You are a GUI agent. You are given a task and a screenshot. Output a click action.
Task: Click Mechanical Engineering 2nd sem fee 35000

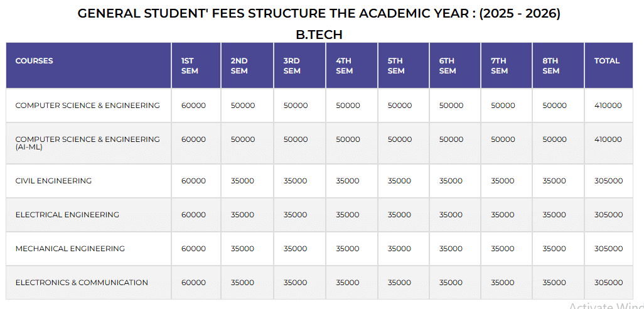242,249
